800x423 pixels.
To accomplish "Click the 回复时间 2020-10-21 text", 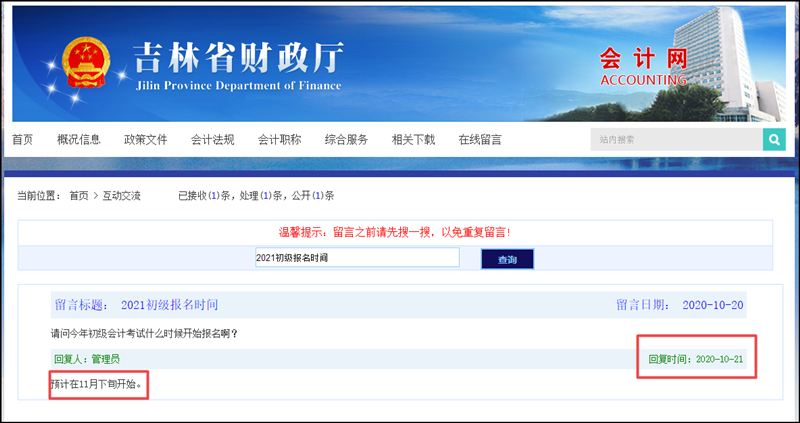I will [696, 358].
